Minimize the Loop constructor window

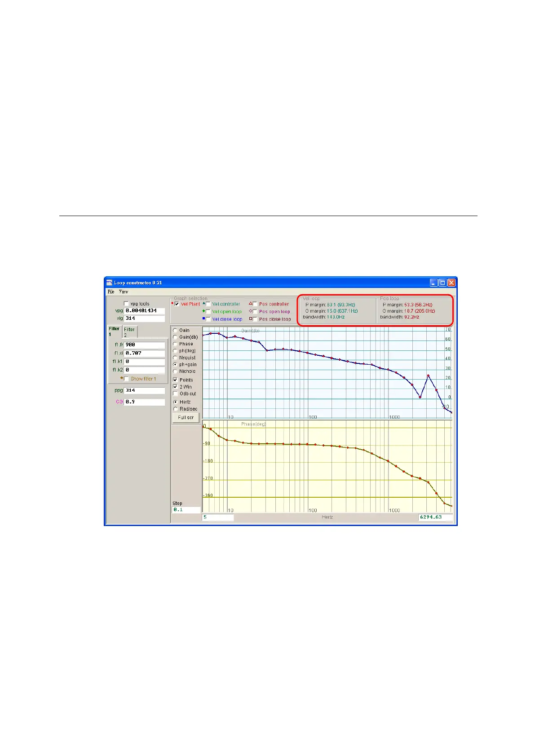(x=433, y=283)
